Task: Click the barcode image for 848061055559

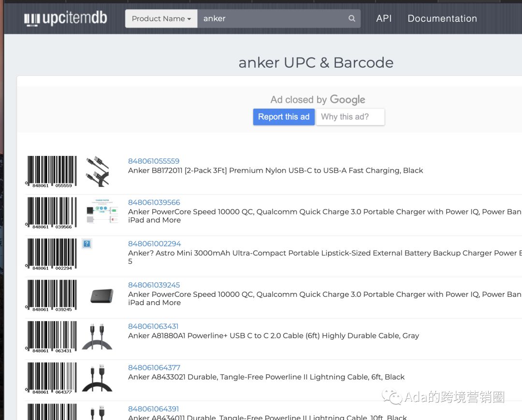Action: pos(51,171)
